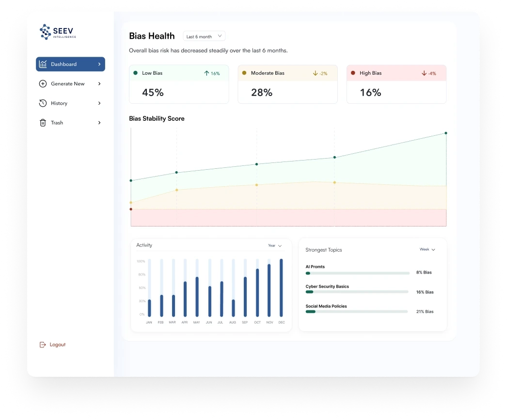Switch to the Dashboard menu item

pyautogui.click(x=64, y=64)
